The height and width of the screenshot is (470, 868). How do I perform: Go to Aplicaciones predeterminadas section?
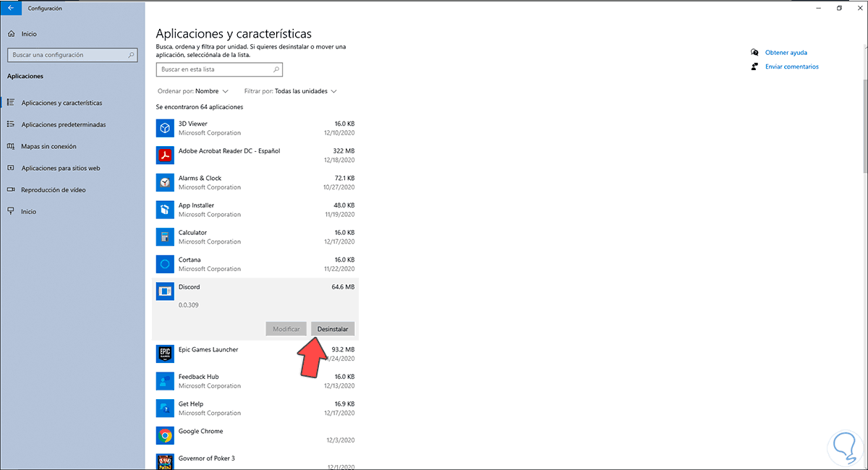point(72,124)
